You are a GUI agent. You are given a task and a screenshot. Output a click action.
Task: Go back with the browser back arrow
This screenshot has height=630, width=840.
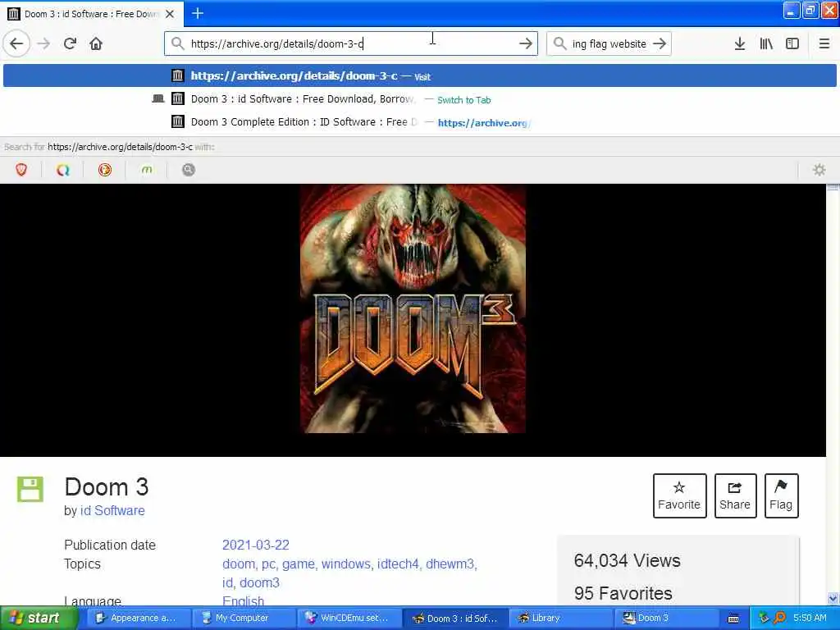click(16, 43)
